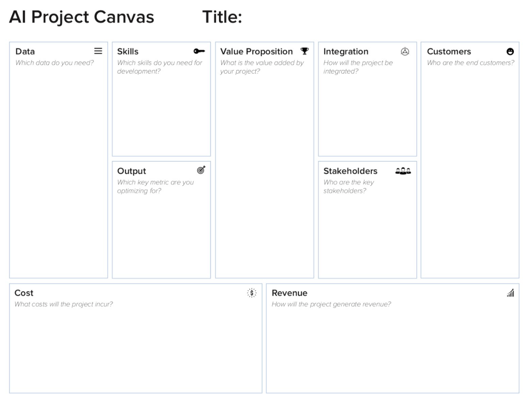Click the Title: field at the top
Image resolution: width=532 pixels, height=404 pixels.
(222, 17)
